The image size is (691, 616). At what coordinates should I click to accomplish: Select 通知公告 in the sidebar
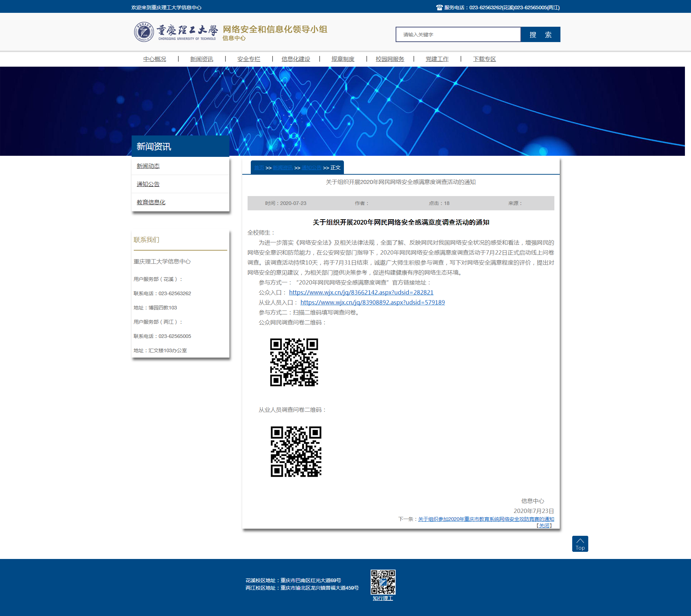pos(148,184)
